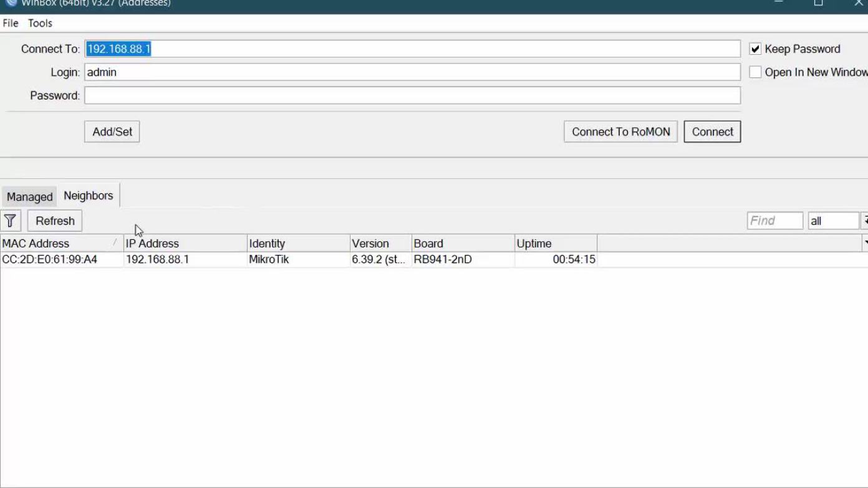Screen dimensions: 868x488
Task: Sort by MAC Address column header
Action: coord(61,244)
